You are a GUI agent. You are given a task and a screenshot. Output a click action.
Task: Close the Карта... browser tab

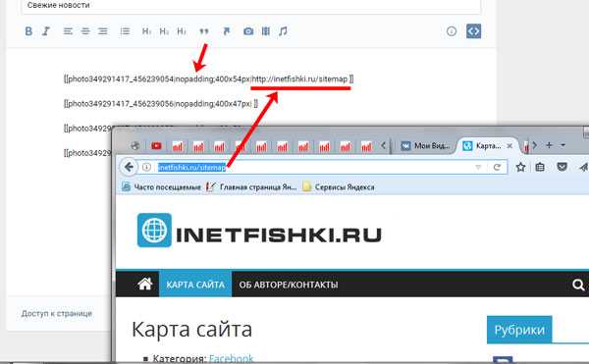pyautogui.click(x=509, y=146)
